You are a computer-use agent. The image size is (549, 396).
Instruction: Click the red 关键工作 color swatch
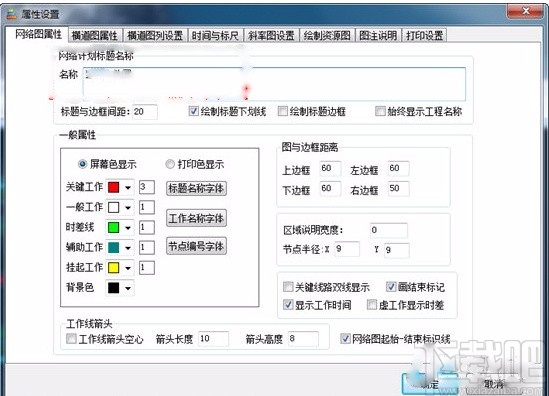(113, 187)
